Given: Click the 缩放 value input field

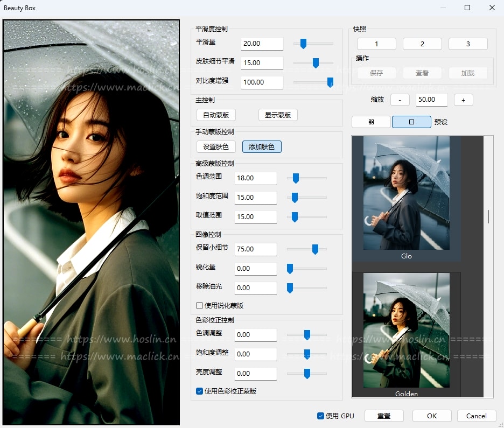Looking at the screenshot, I should tap(431, 100).
